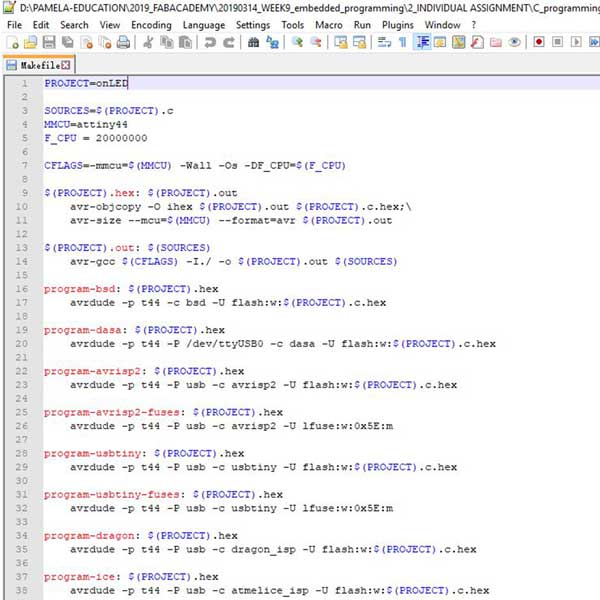Click Synchronize horizontal scrolling icon
Image resolution: width=600 pixels, height=600 pixels.
(359, 42)
